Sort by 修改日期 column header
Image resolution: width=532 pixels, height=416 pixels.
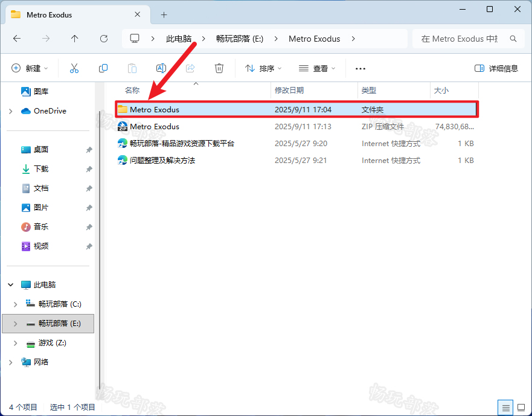point(289,90)
